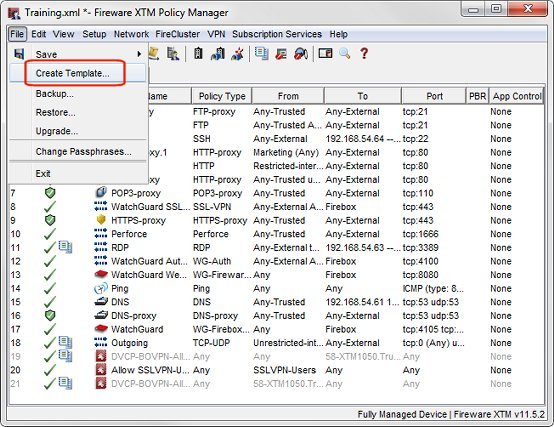Click the yellow shield icon beside HTTPS-proxy
The image size is (554, 427).
[101, 220]
